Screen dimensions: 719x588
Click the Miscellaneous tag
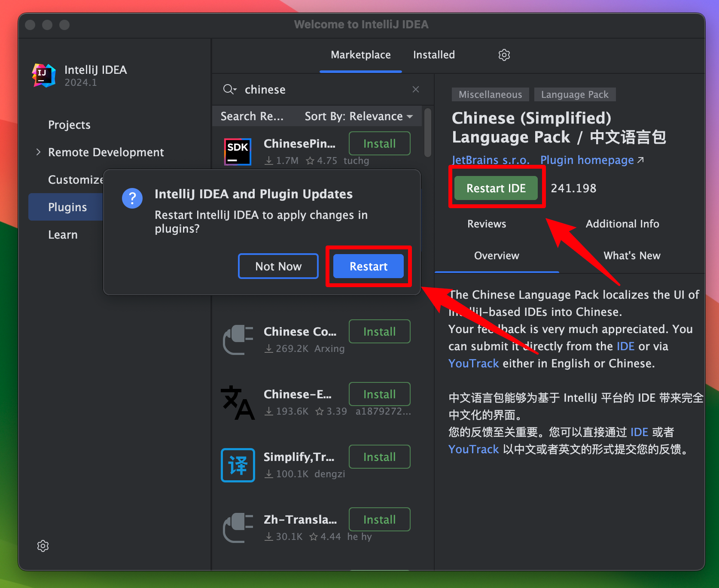pyautogui.click(x=491, y=94)
